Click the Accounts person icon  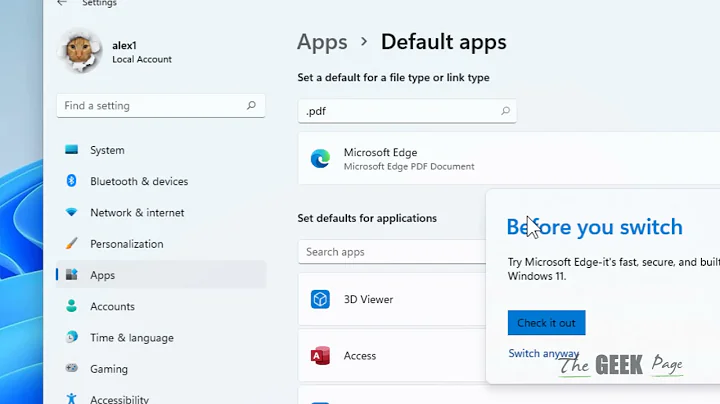(71, 306)
